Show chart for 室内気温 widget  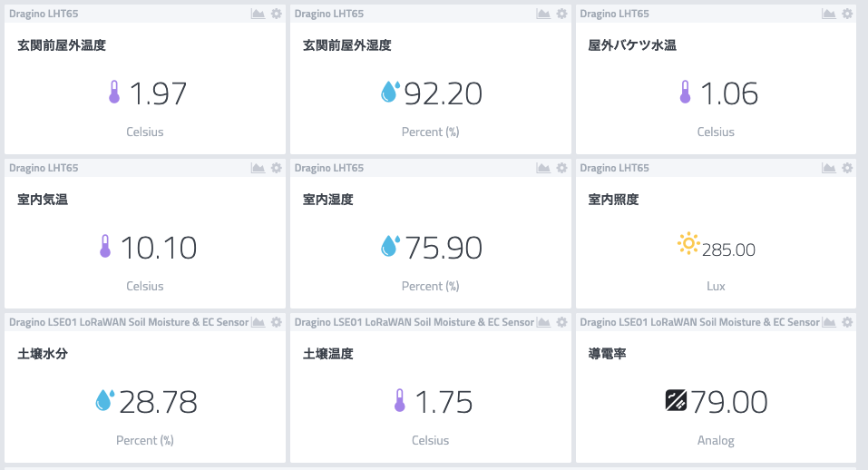pos(258,168)
